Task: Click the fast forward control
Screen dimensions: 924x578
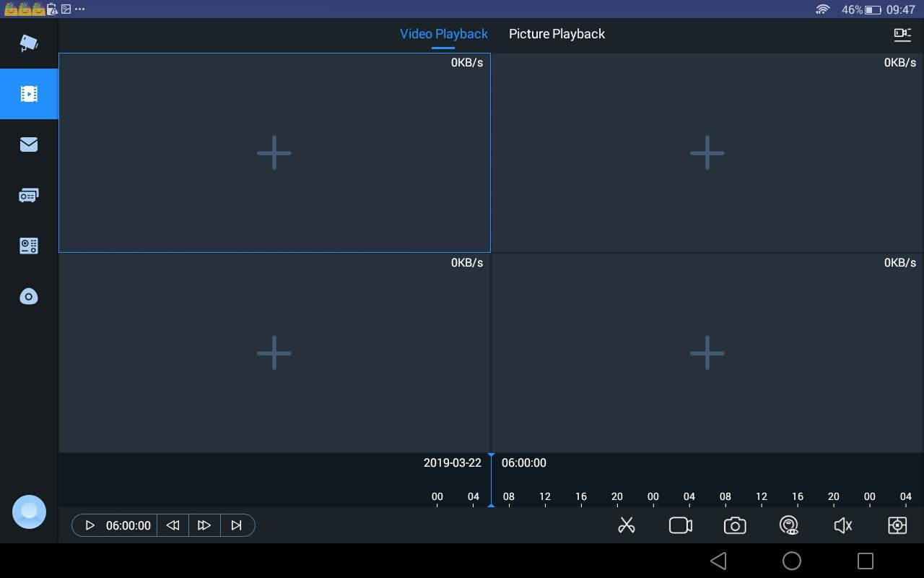Action: pyautogui.click(x=204, y=525)
